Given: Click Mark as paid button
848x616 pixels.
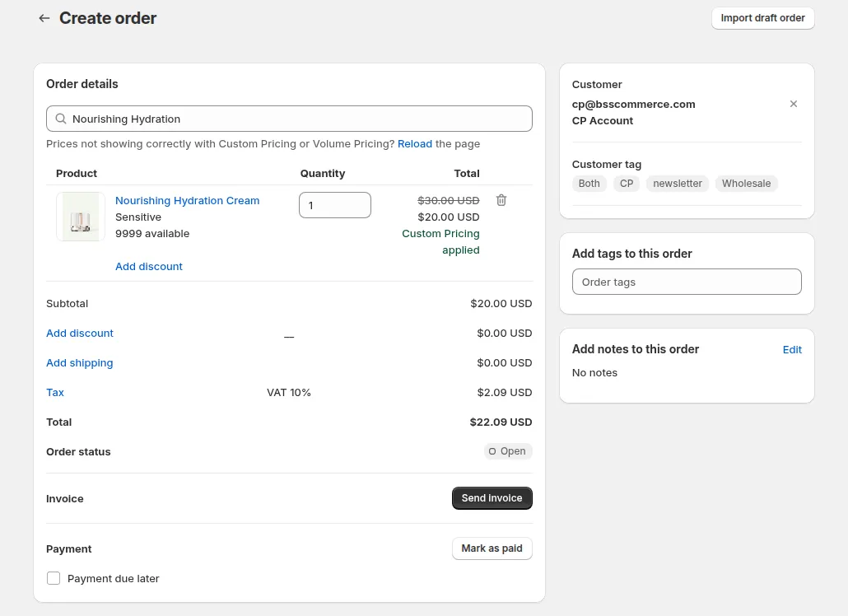Looking at the screenshot, I should pyautogui.click(x=492, y=548).
